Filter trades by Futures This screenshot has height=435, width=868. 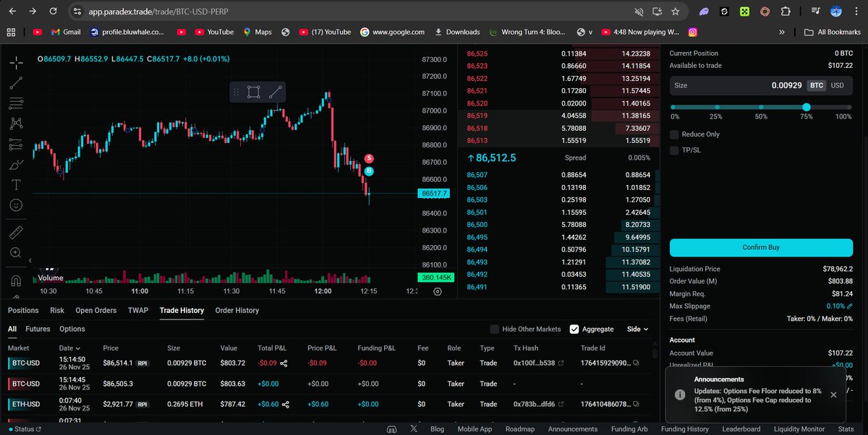(38, 329)
